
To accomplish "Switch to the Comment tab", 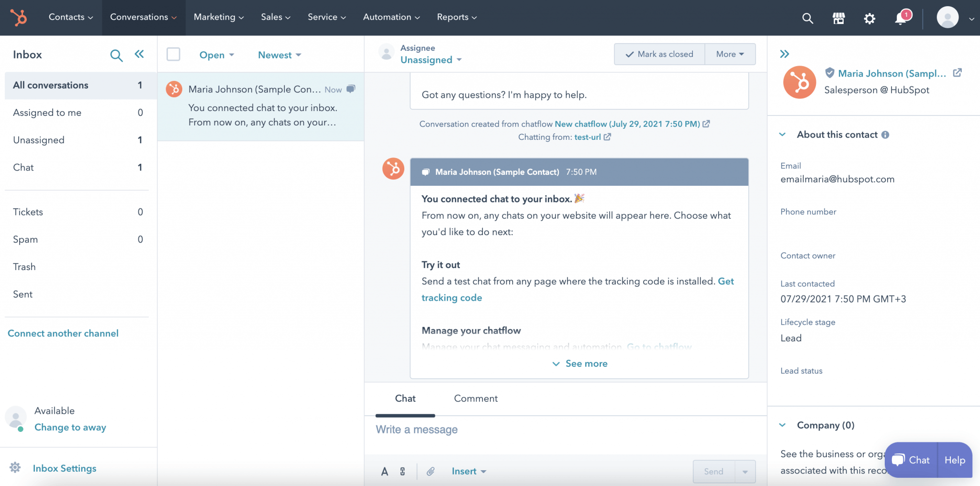I will (475, 398).
